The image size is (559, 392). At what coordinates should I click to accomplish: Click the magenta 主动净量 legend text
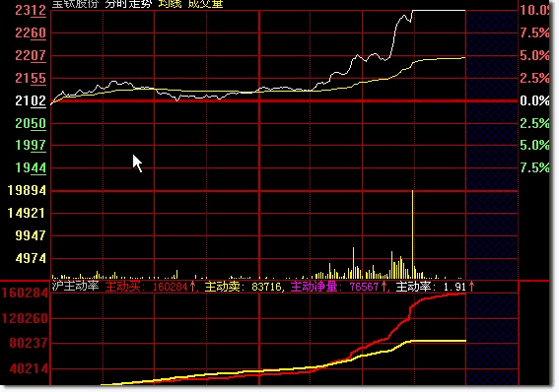click(x=314, y=287)
